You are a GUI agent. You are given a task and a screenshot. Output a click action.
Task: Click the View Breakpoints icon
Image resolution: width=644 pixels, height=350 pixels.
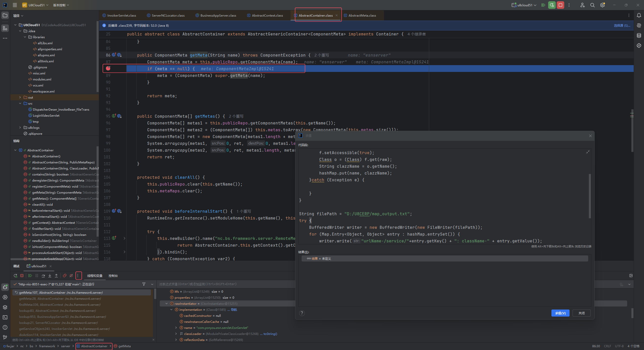pos(65,276)
